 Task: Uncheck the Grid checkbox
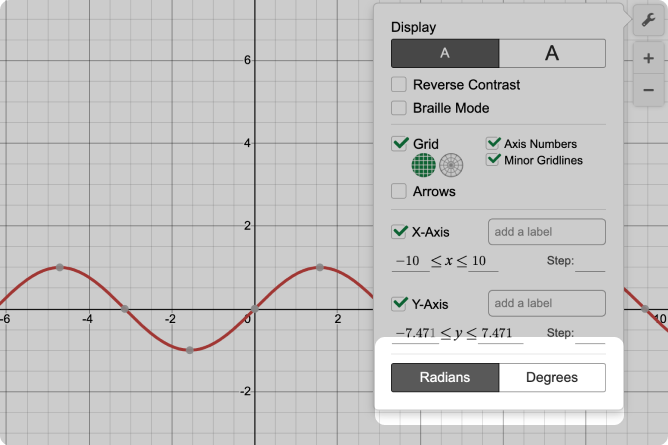pos(399,144)
